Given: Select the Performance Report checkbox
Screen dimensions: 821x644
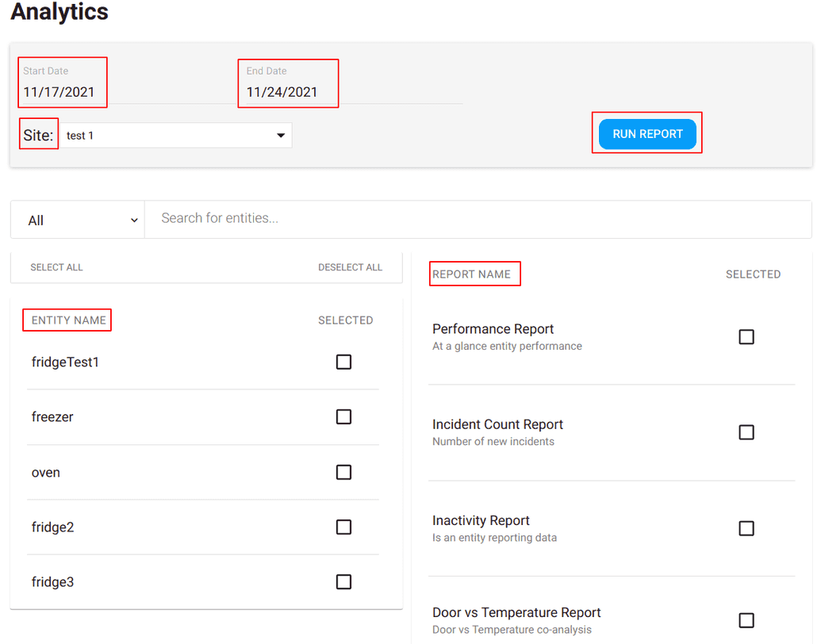Looking at the screenshot, I should click(746, 336).
